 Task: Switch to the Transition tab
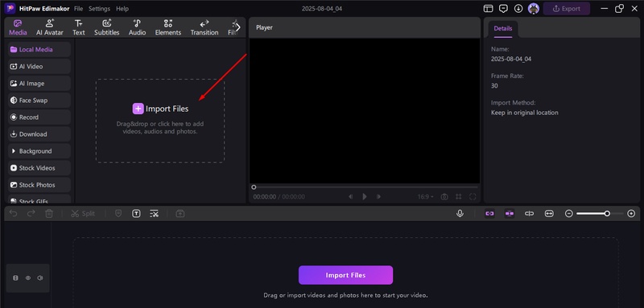(204, 27)
